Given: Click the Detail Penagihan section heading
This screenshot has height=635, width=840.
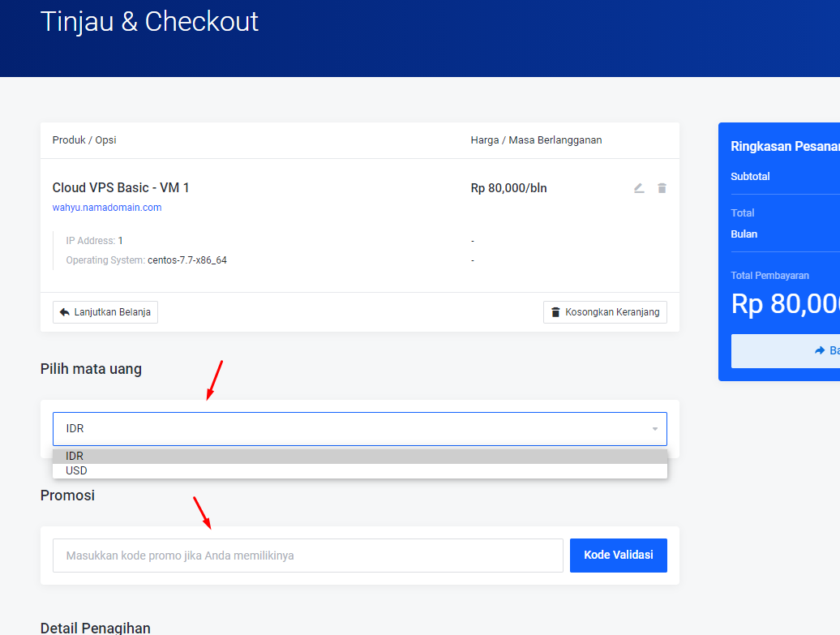Looking at the screenshot, I should click(x=95, y=628).
